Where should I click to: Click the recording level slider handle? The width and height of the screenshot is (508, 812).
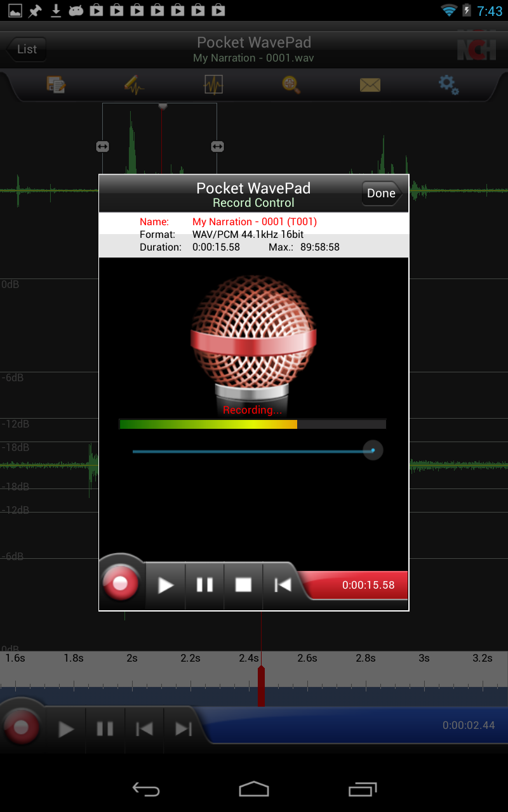[x=373, y=450]
